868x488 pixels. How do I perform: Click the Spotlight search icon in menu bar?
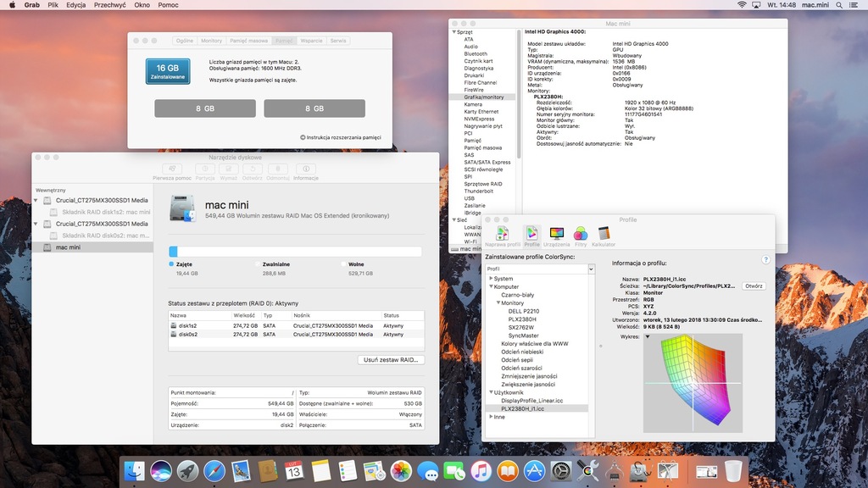[839, 5]
